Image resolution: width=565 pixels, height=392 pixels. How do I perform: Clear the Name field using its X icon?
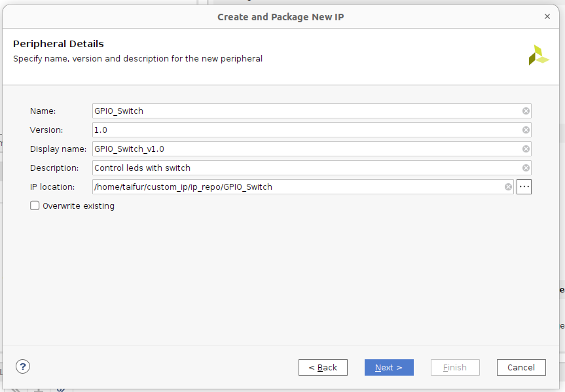pos(526,111)
